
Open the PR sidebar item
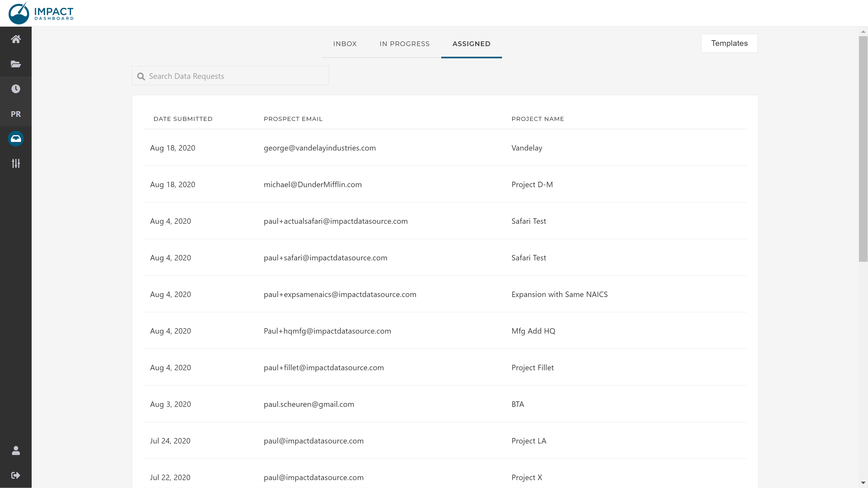(x=16, y=114)
